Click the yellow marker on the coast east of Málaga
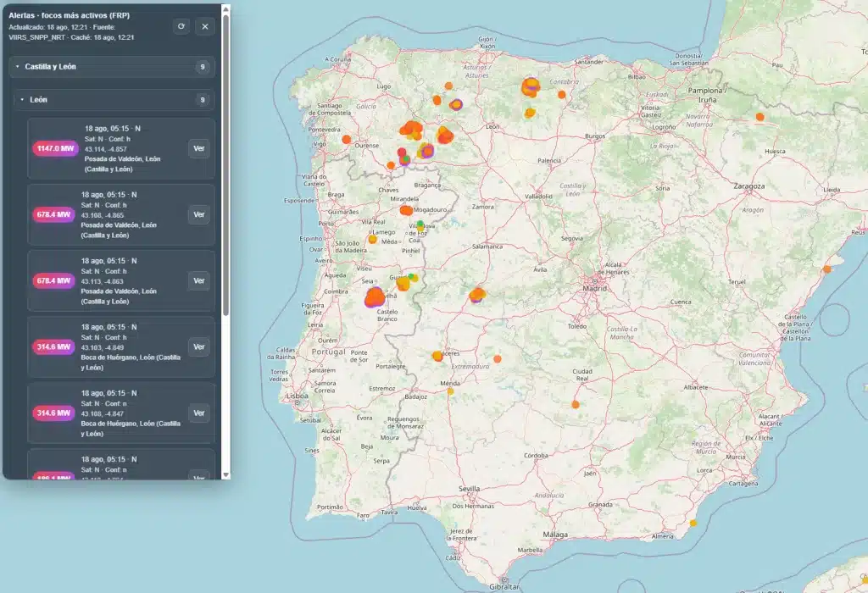This screenshot has width=868, height=593. (693, 523)
